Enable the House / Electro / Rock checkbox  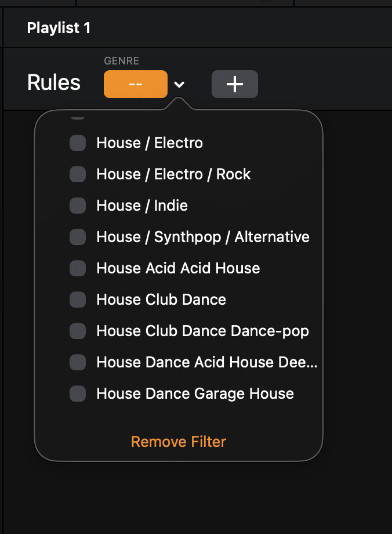click(x=78, y=174)
